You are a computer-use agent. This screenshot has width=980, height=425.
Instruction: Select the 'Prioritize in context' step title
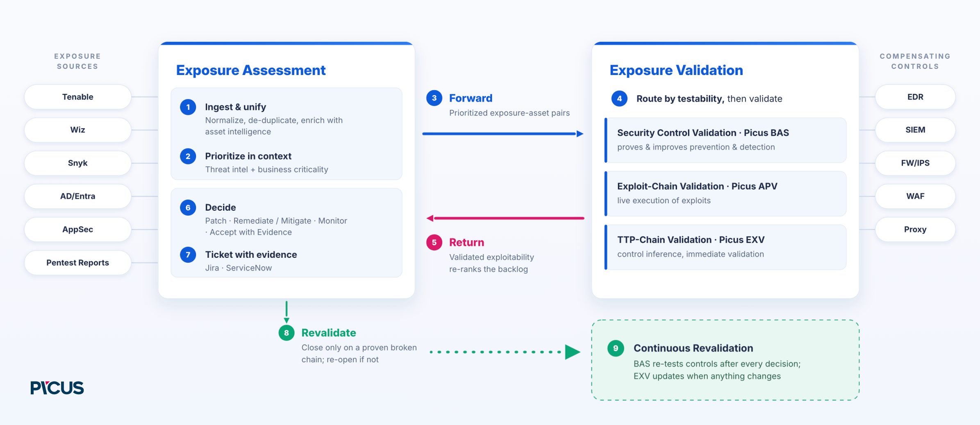click(248, 156)
